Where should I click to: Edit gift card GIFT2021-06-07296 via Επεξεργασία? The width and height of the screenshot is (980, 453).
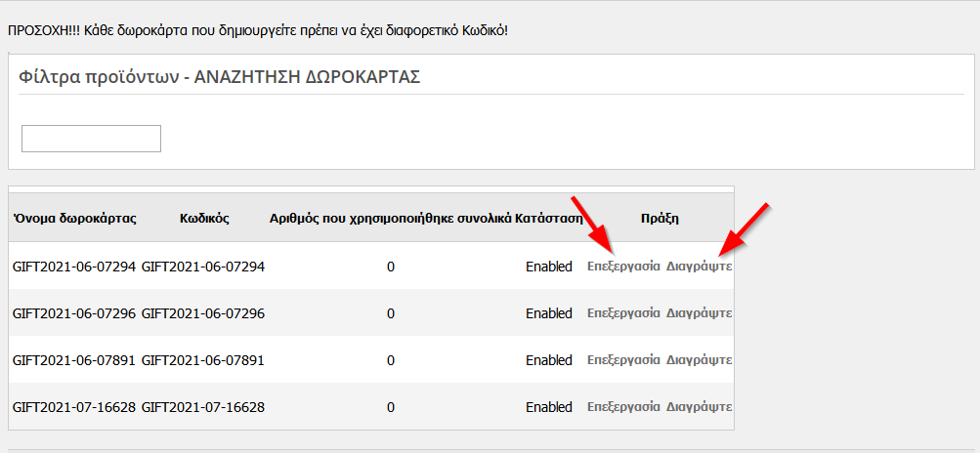pyautogui.click(x=623, y=313)
